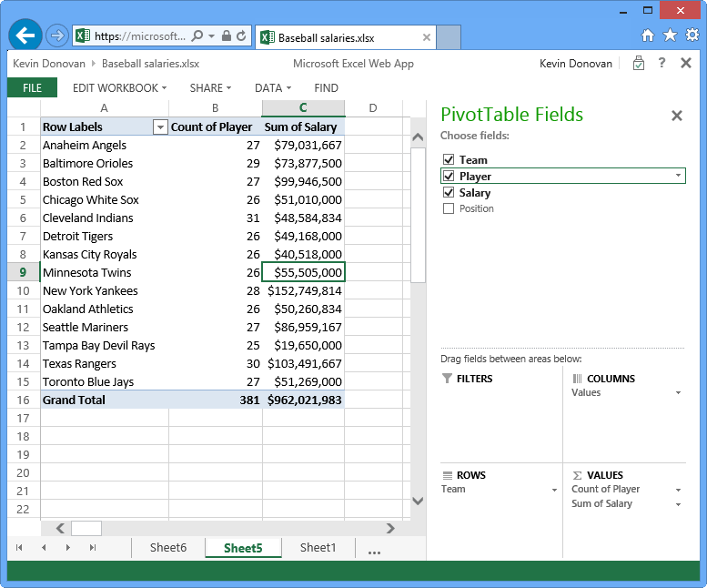Click the favorites star icon

coord(670,35)
